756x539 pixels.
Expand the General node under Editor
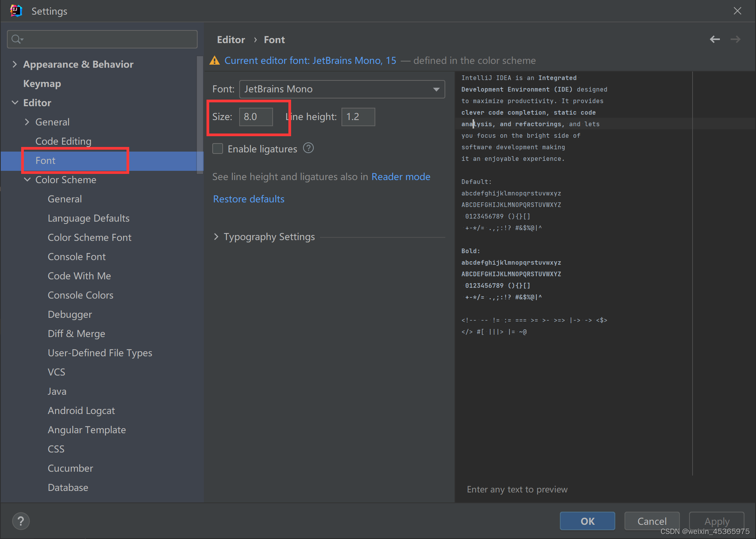[x=27, y=122]
